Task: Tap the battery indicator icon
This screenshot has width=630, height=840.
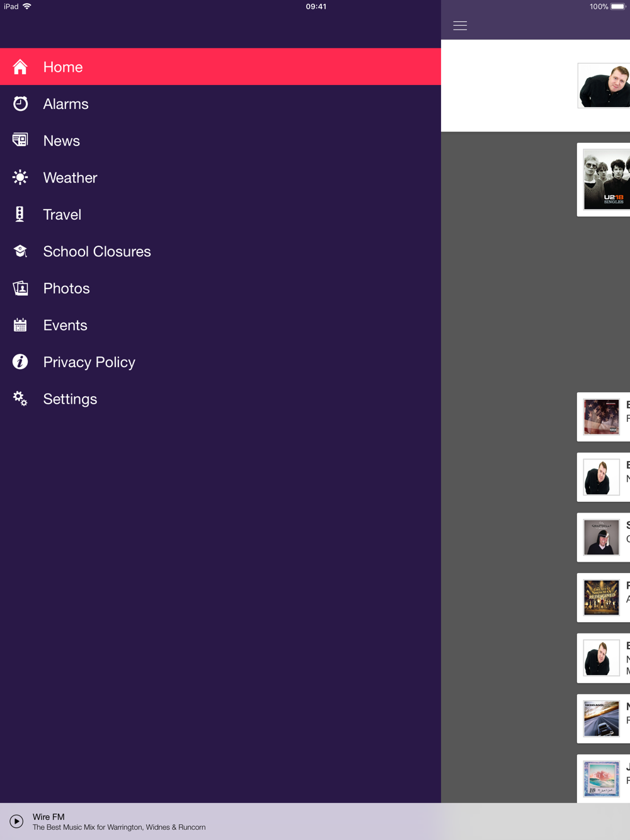Action: pos(618,6)
